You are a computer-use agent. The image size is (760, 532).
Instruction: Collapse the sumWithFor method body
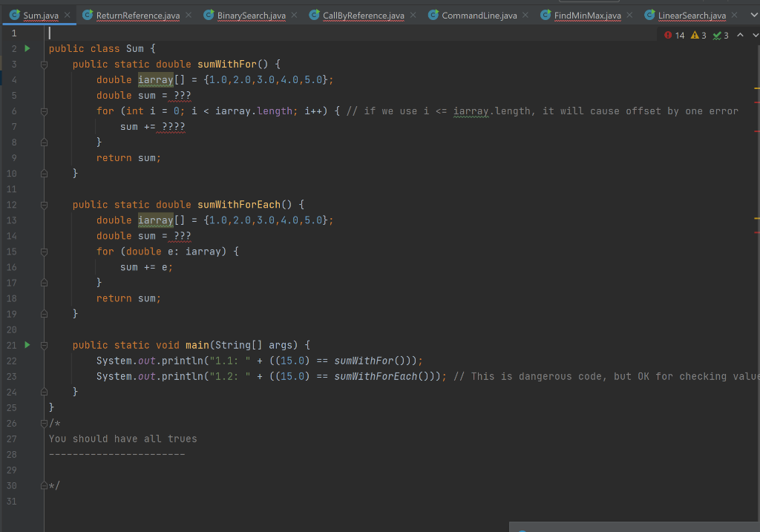[x=44, y=63]
